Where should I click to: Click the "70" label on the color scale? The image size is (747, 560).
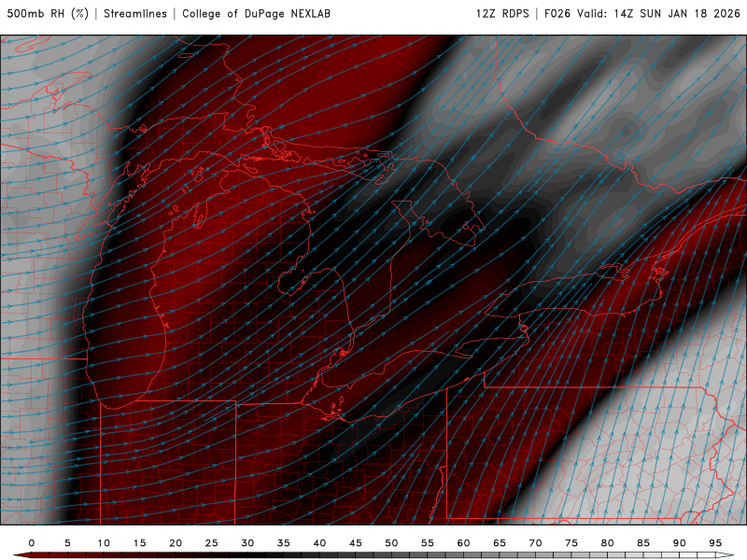535,543
